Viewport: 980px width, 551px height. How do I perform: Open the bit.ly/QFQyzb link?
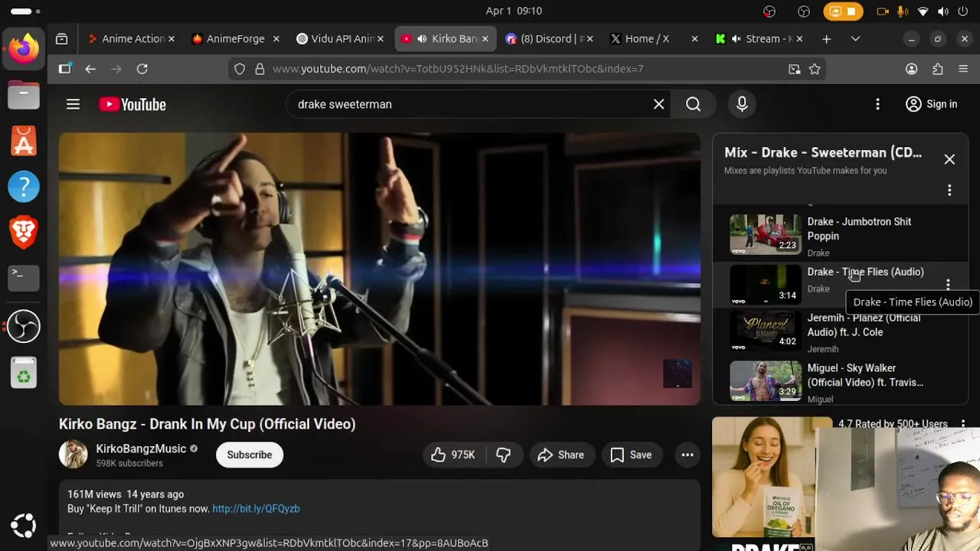pyautogui.click(x=256, y=508)
